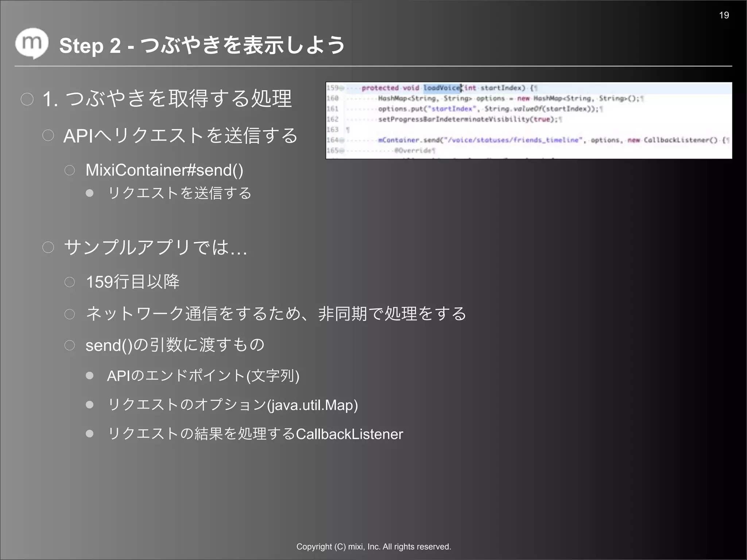Click the highlighted loadVoice method name in the code
Screen dimensions: 747x560
point(441,88)
